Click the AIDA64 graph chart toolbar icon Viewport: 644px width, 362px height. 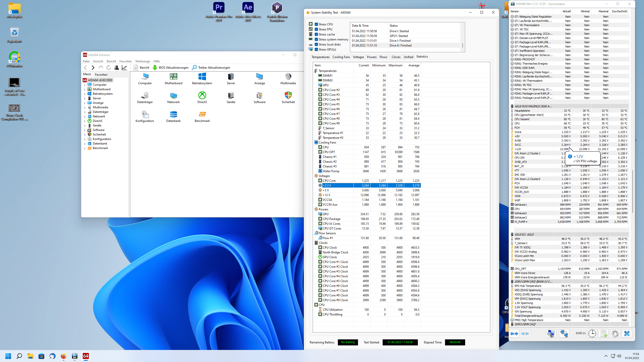point(124,67)
